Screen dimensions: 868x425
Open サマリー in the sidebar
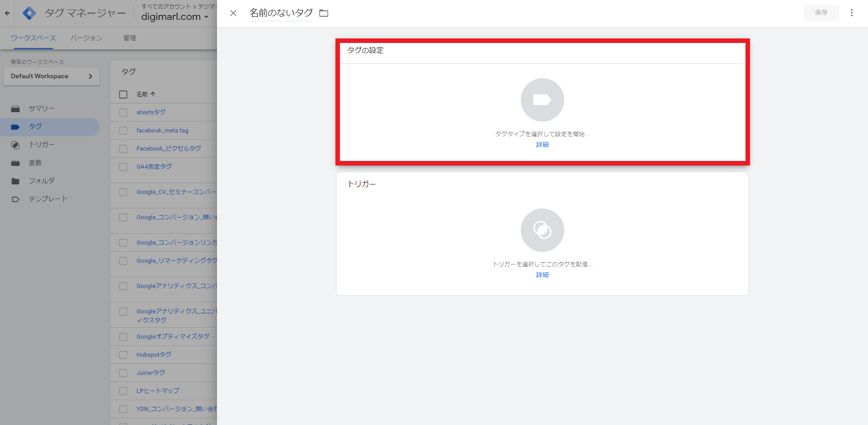pyautogui.click(x=50, y=109)
